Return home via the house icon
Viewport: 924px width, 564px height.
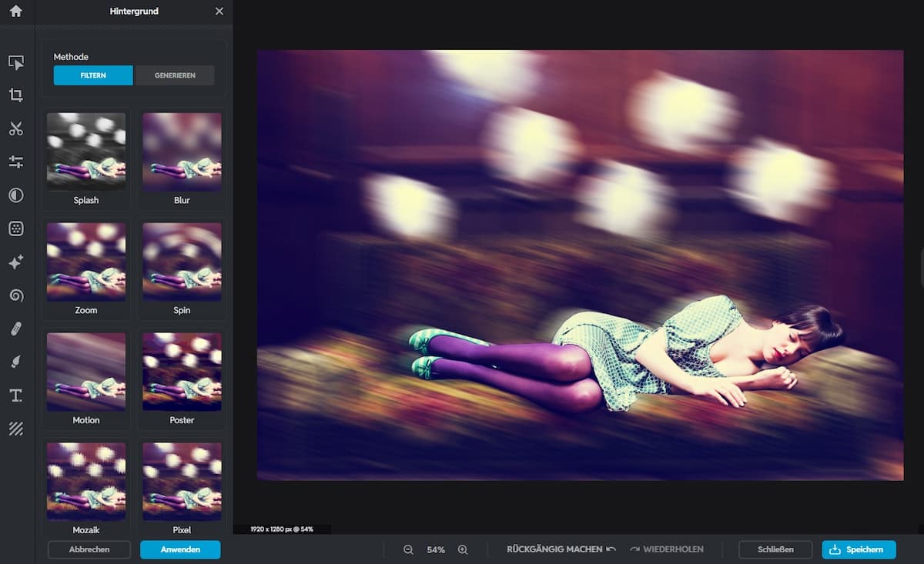pyautogui.click(x=16, y=12)
